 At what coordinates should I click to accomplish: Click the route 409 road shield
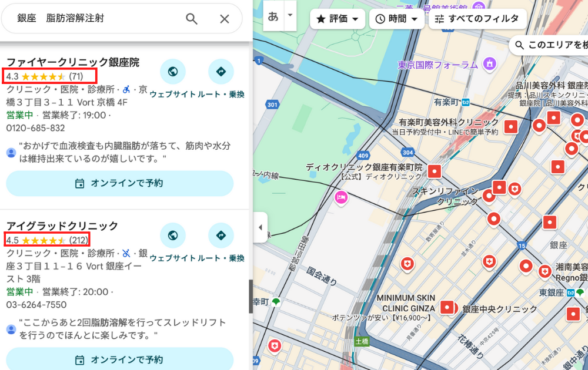(363, 156)
